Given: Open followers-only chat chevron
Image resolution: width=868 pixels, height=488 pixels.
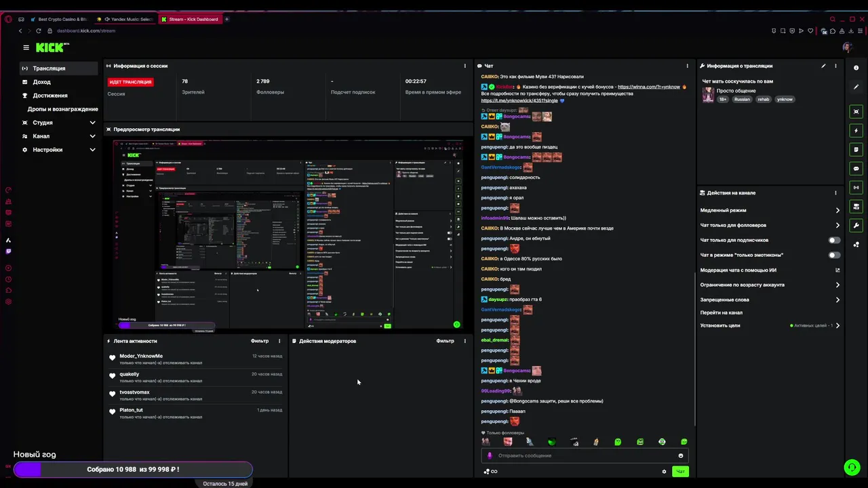Looking at the screenshot, I should tap(837, 225).
